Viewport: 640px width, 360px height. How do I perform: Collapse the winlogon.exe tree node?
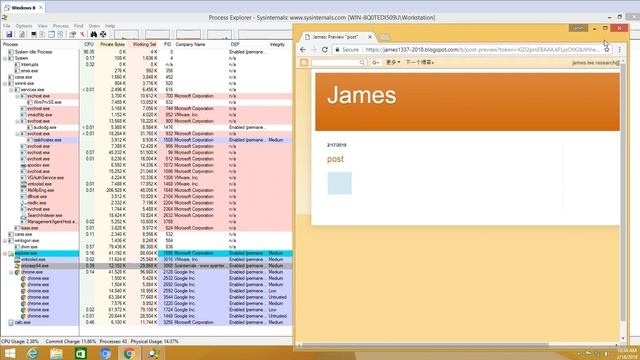click(5, 241)
